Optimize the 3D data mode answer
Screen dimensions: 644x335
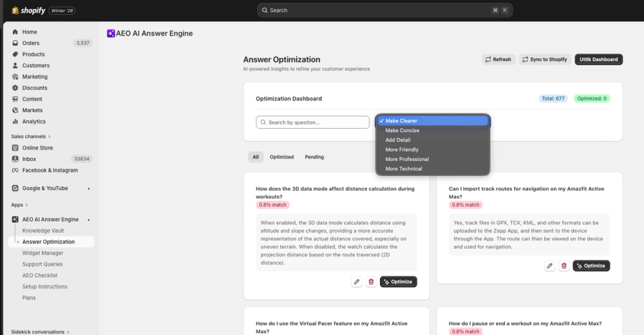(x=399, y=282)
